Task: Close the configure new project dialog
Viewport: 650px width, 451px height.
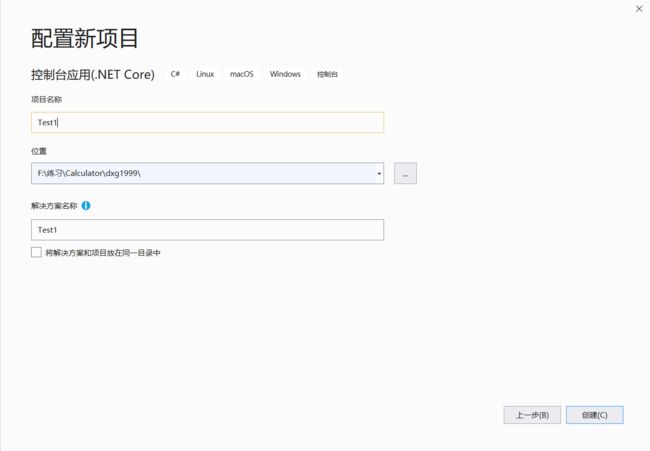Action: click(639, 9)
